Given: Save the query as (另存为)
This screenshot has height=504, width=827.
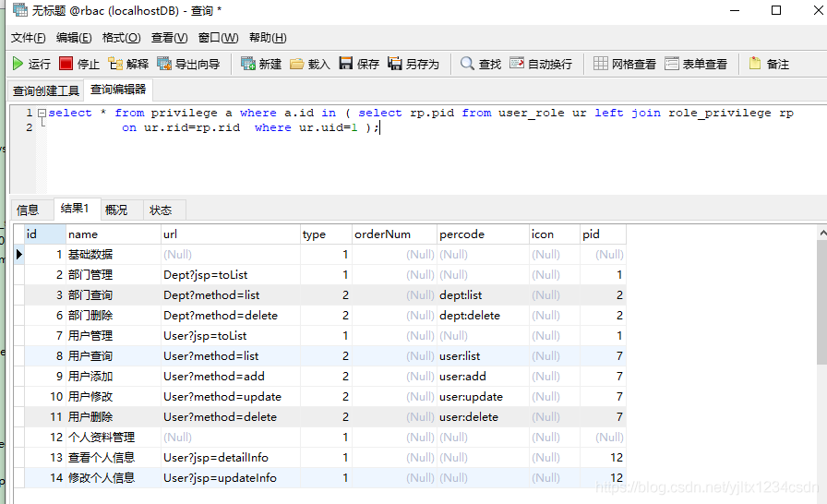Looking at the screenshot, I should pyautogui.click(x=413, y=64).
